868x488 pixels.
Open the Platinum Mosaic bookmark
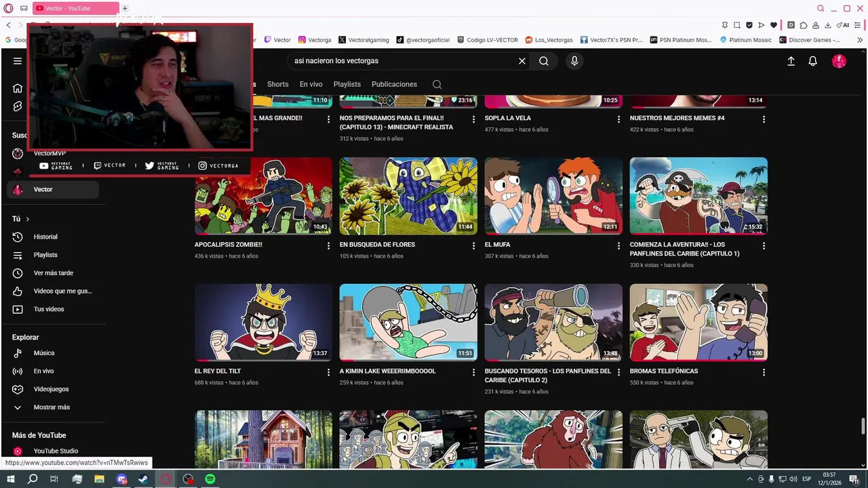[746, 40]
